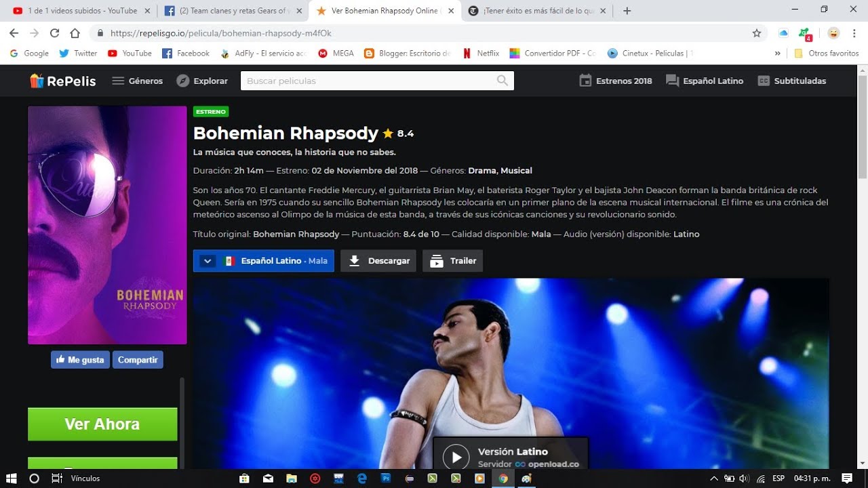Image resolution: width=868 pixels, height=488 pixels.
Task: Open the Facebook bookmark
Action: coord(186,53)
